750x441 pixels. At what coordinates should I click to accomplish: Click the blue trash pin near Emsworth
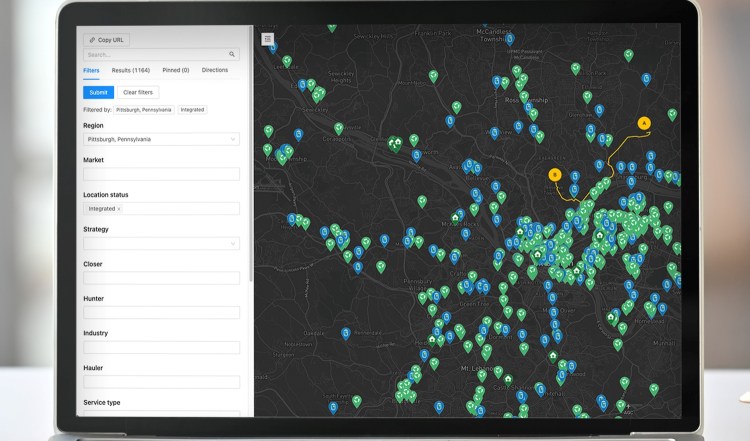tap(417, 155)
